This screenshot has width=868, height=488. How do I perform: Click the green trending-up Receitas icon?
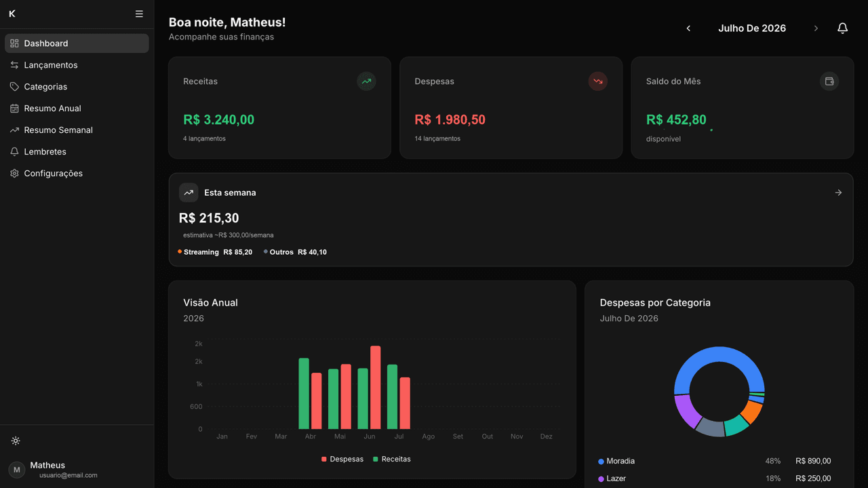coord(366,81)
